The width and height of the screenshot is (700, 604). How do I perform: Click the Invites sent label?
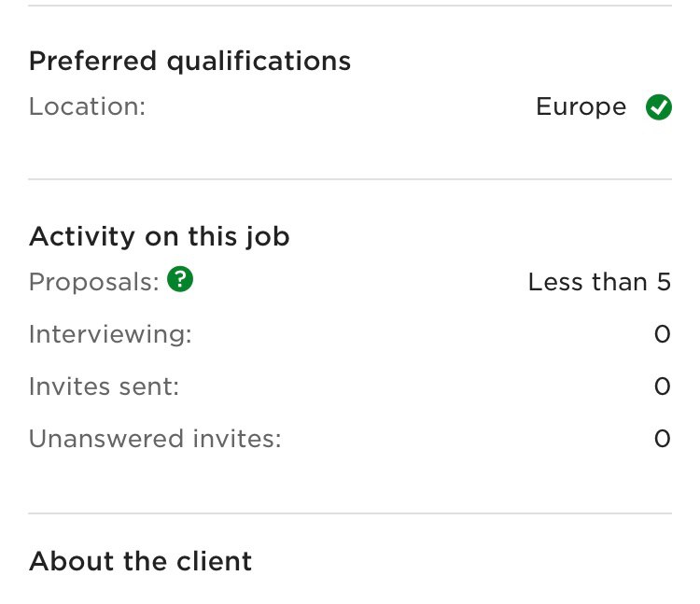click(104, 386)
